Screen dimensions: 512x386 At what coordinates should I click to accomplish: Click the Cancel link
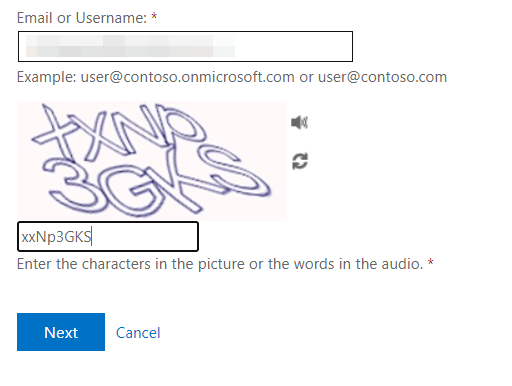(138, 333)
